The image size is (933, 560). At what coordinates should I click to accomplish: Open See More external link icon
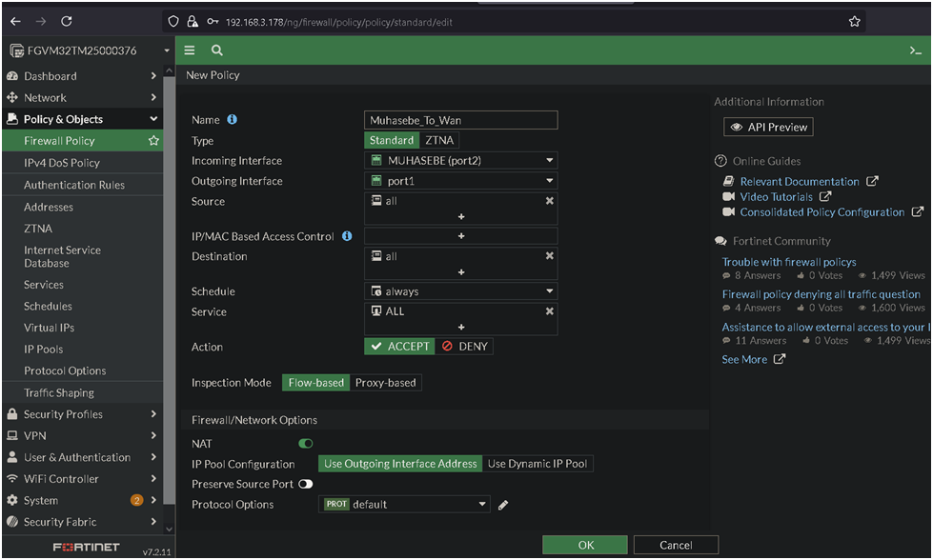point(779,359)
